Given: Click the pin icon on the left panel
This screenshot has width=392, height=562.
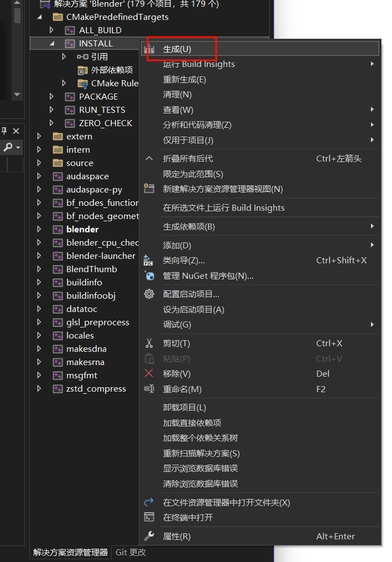Looking at the screenshot, I should tap(4, 131).
